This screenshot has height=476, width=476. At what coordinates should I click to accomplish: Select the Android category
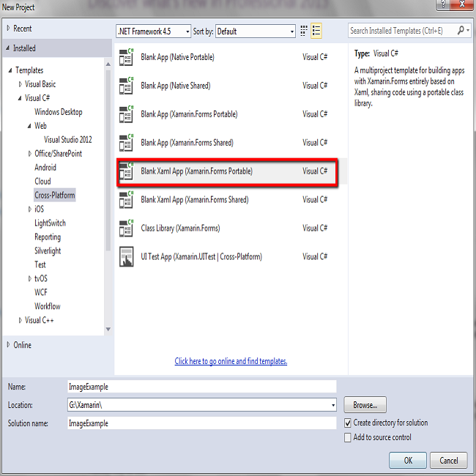45,168
